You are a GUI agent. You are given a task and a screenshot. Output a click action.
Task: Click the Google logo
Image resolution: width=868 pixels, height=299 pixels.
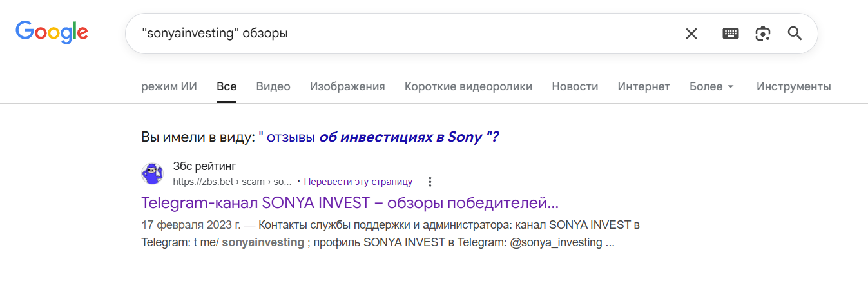click(x=52, y=32)
